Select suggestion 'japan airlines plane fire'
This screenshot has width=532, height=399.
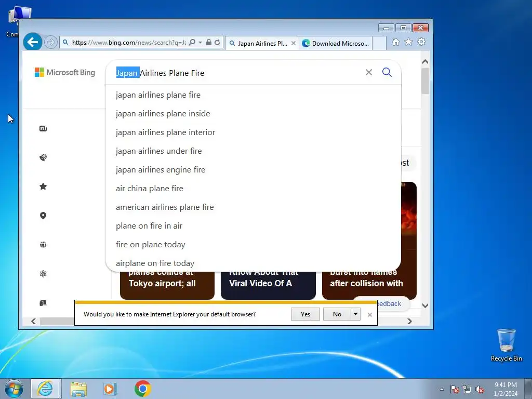(253, 95)
